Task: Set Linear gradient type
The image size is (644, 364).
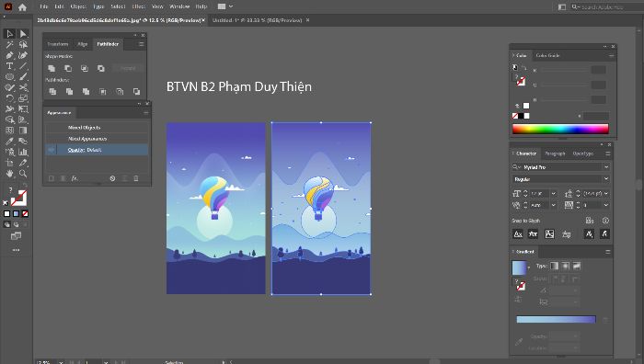Action: (x=554, y=266)
